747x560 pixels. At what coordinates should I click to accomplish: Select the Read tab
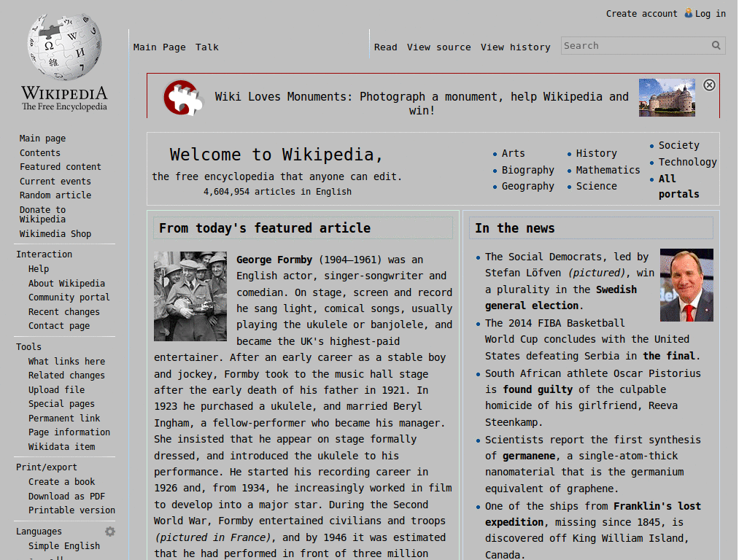point(385,47)
